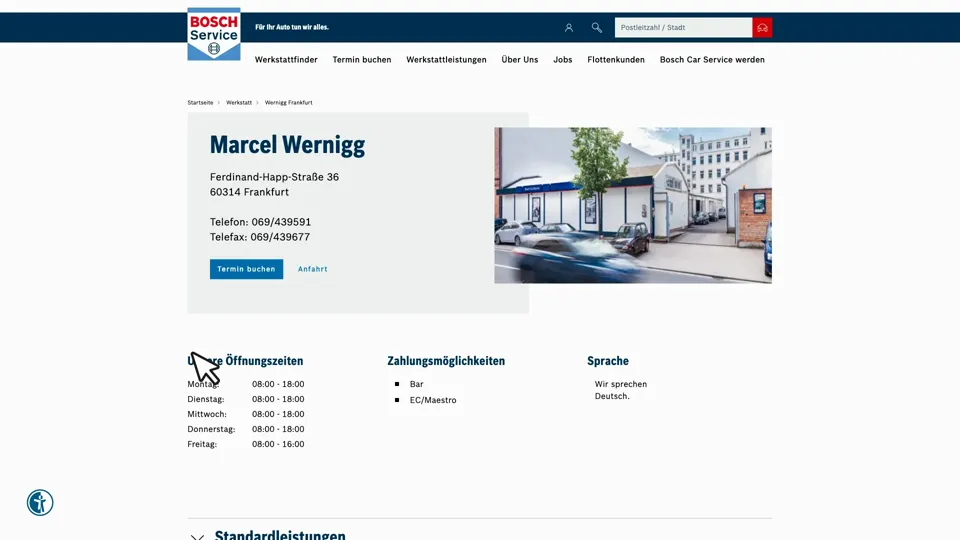
Task: Click the Bosch Service logo
Action: coord(214,34)
